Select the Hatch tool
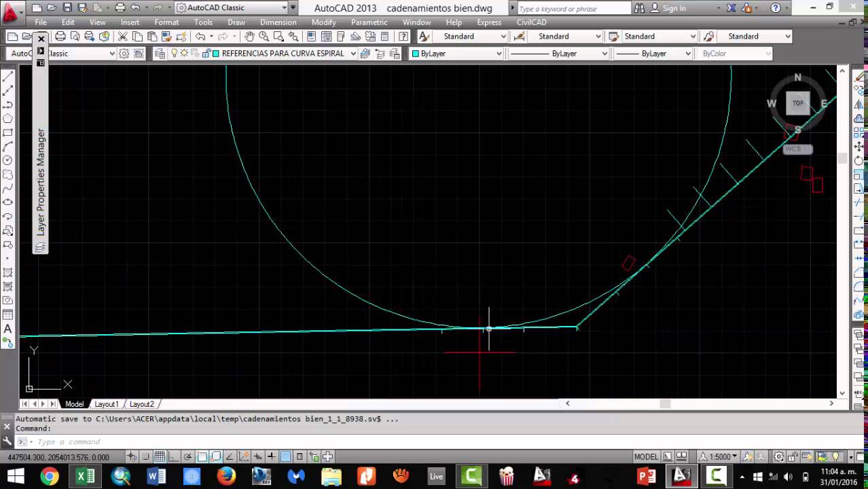This screenshot has width=868, height=489. coord(8,272)
